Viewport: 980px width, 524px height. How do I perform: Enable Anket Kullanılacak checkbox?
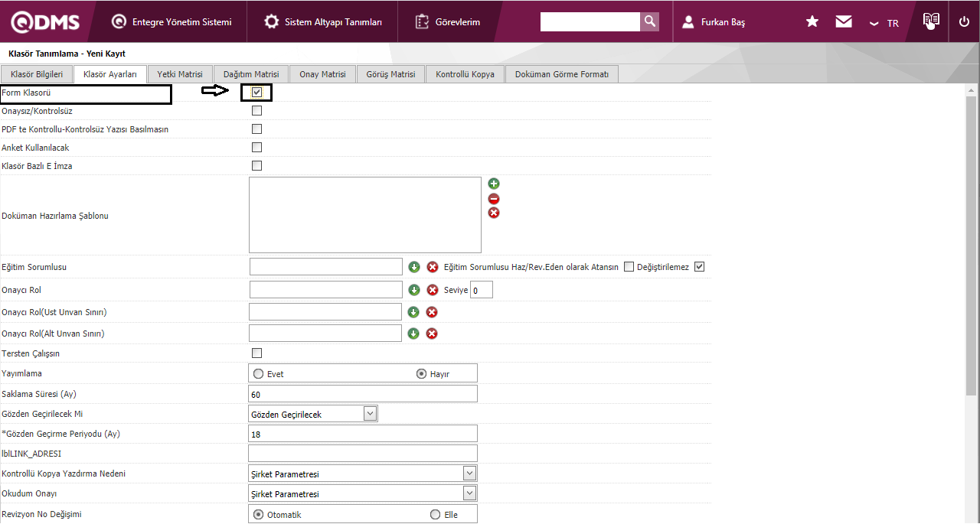coord(256,148)
